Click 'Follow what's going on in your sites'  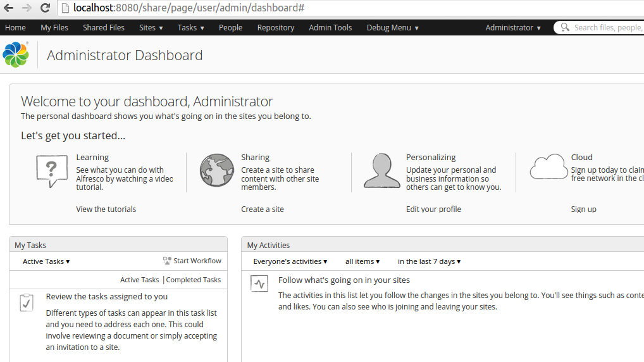344,280
